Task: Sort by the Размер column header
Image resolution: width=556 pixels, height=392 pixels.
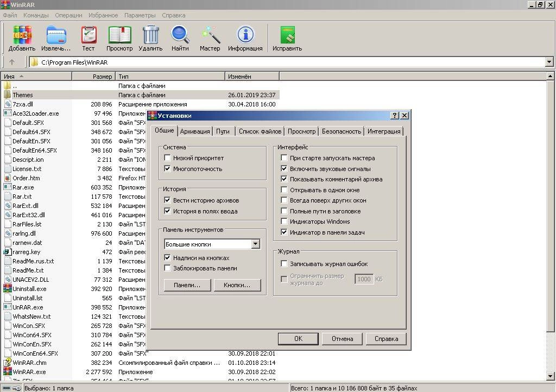Action: click(x=93, y=76)
